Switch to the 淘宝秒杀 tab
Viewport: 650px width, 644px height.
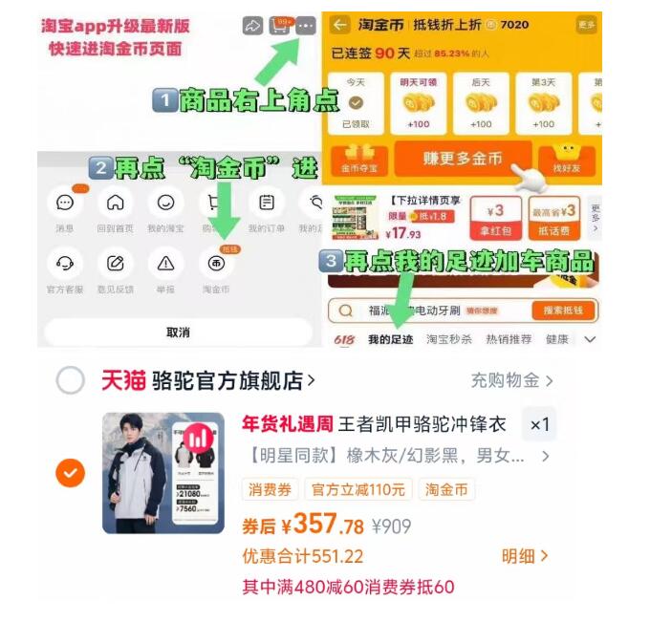click(449, 339)
